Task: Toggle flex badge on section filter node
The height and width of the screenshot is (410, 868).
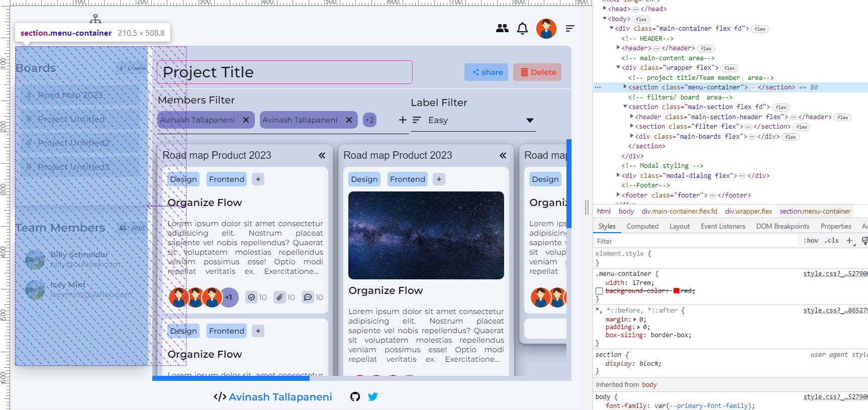Action: click(802, 127)
